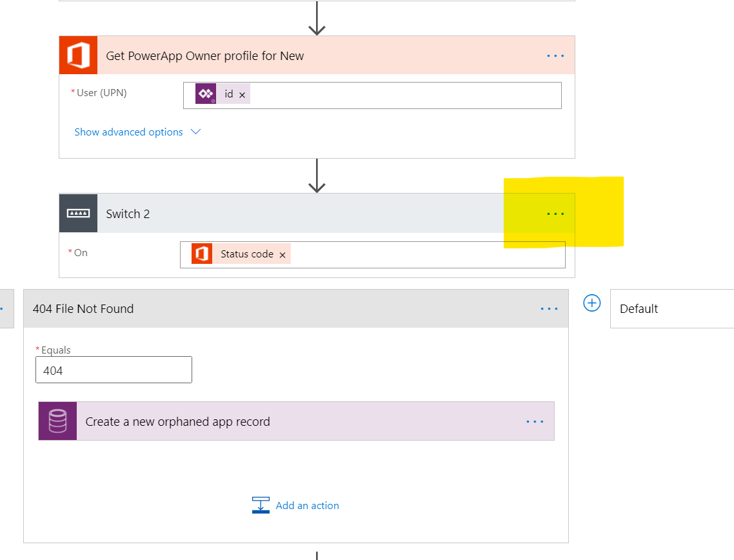Open the Default case
This screenshot has width=734, height=560.
(x=671, y=308)
